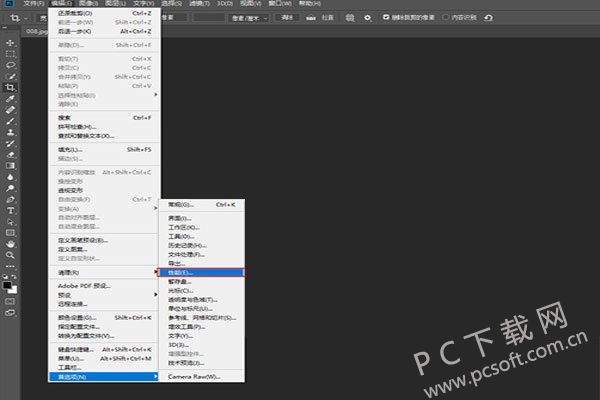Open the Edit Toolbar three-dots button
This screenshot has width=600, height=400.
point(10,266)
